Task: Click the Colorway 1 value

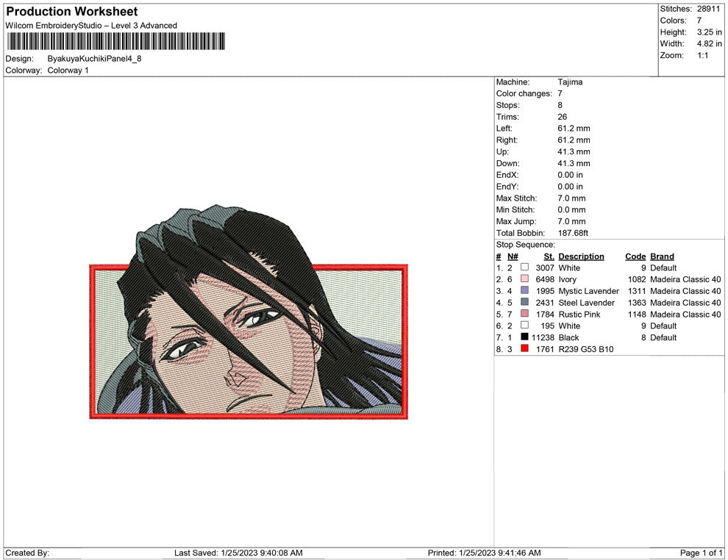Action: click(68, 71)
